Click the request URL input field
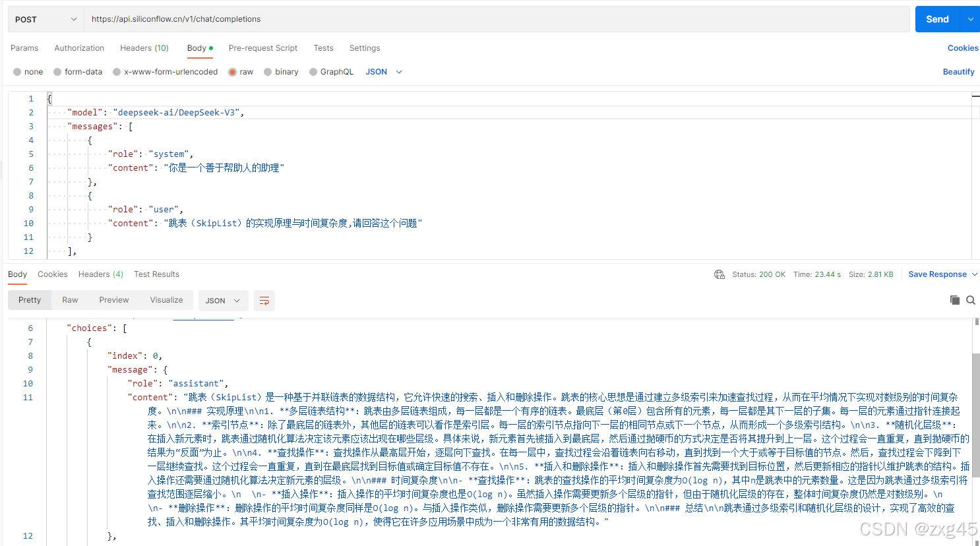The width and height of the screenshot is (980, 546). [497, 19]
